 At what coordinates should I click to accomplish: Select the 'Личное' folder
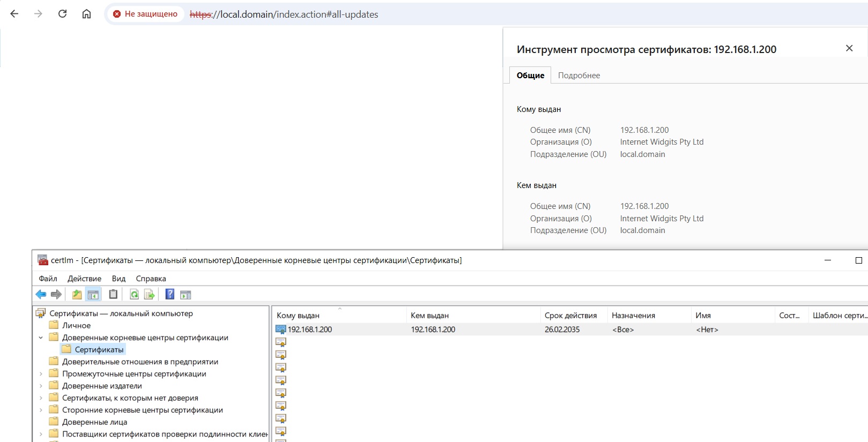pyautogui.click(x=76, y=326)
